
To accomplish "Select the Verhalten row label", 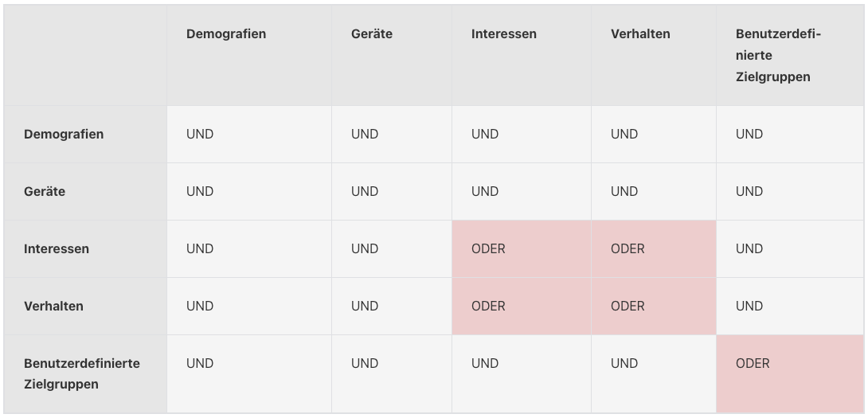I will (53, 307).
